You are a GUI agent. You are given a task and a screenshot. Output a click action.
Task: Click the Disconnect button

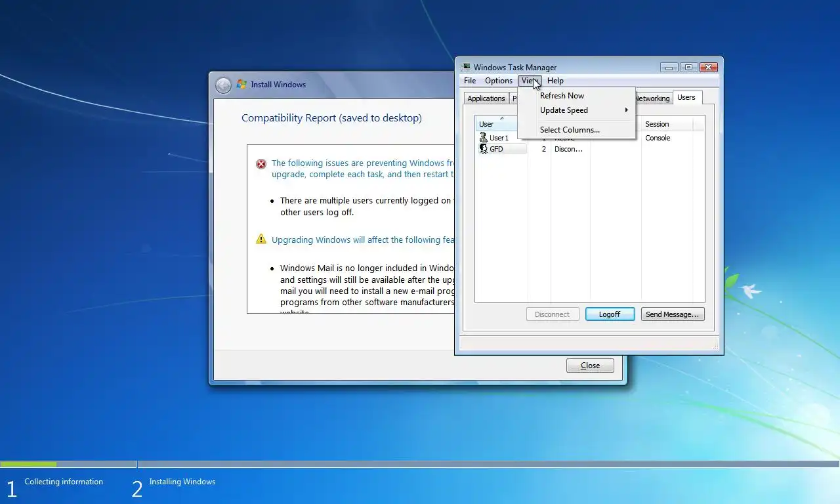[553, 314]
